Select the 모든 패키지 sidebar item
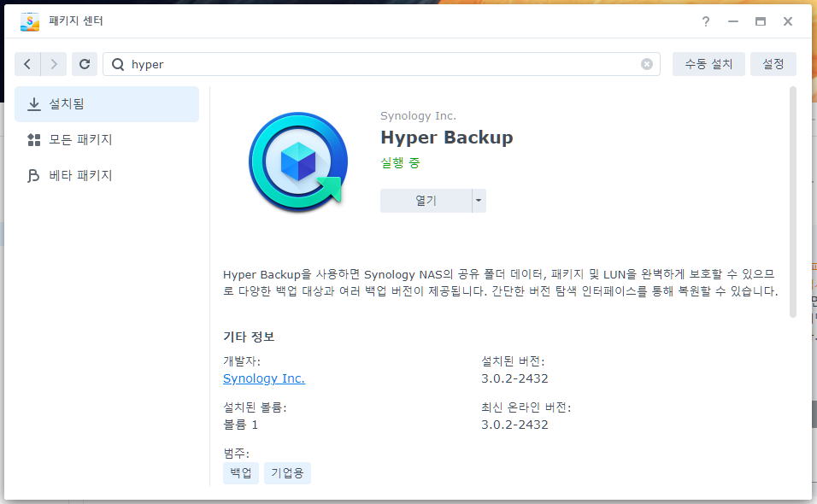Image resolution: width=817 pixels, height=504 pixels. click(x=107, y=139)
